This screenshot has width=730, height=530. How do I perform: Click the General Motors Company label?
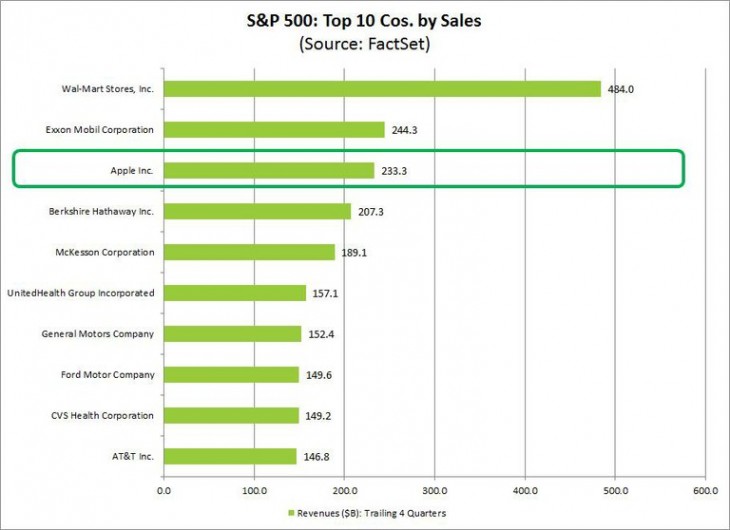tap(98, 334)
